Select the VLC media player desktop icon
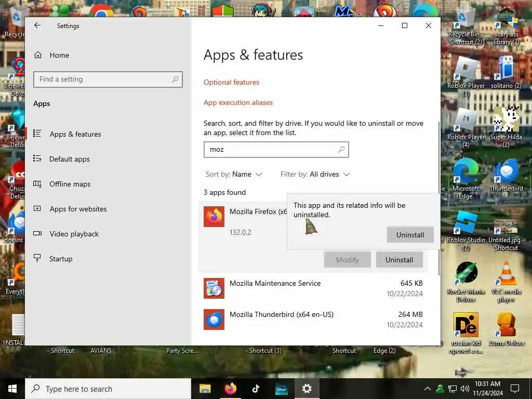Image resolution: width=532 pixels, height=399 pixels. click(x=506, y=282)
